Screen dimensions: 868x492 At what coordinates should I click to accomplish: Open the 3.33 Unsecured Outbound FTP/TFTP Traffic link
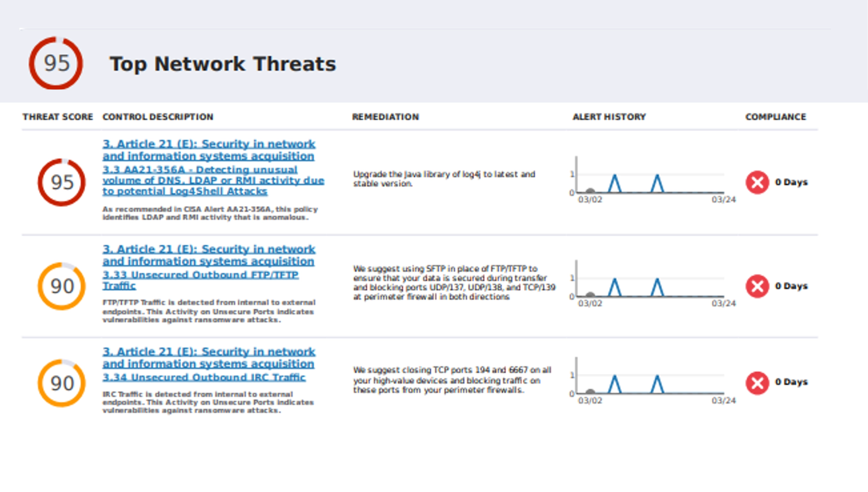(200, 275)
